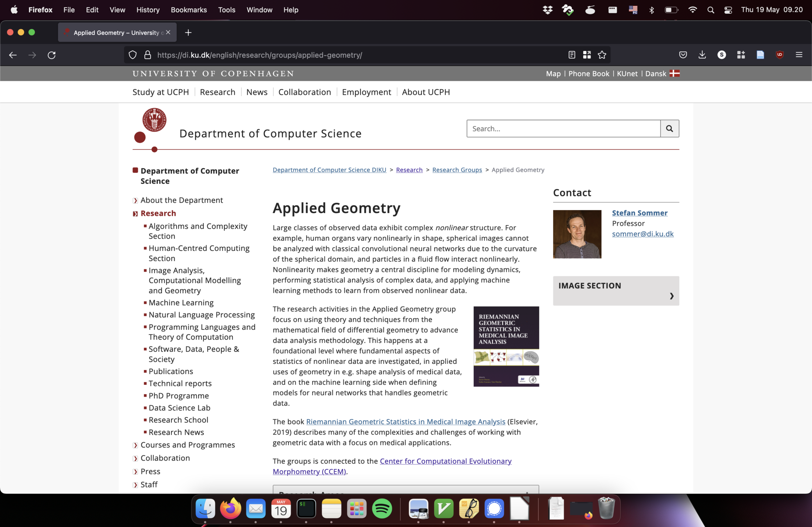The height and width of the screenshot is (527, 812).
Task: Open the uBlock Origin extension icon
Action: (780, 55)
